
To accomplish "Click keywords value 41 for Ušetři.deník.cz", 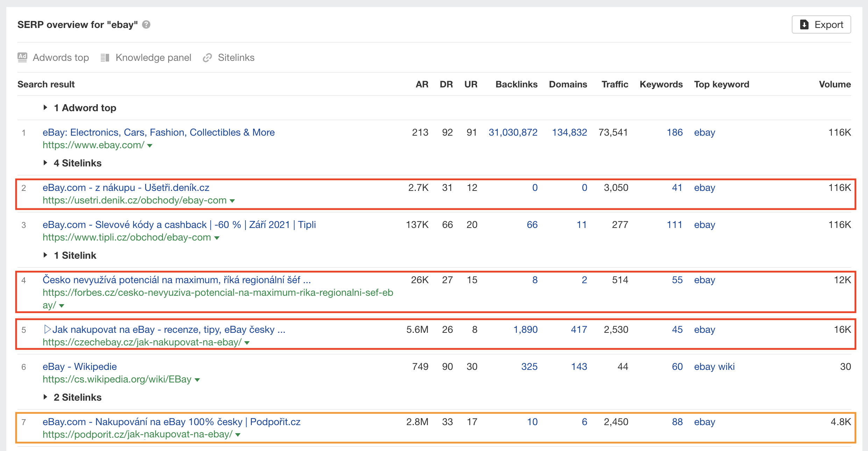I will [x=677, y=187].
